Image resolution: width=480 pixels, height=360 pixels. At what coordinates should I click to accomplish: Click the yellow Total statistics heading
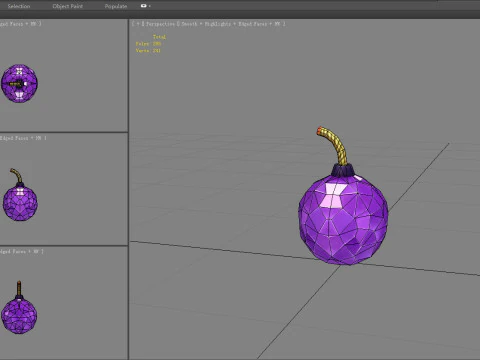pos(159,37)
